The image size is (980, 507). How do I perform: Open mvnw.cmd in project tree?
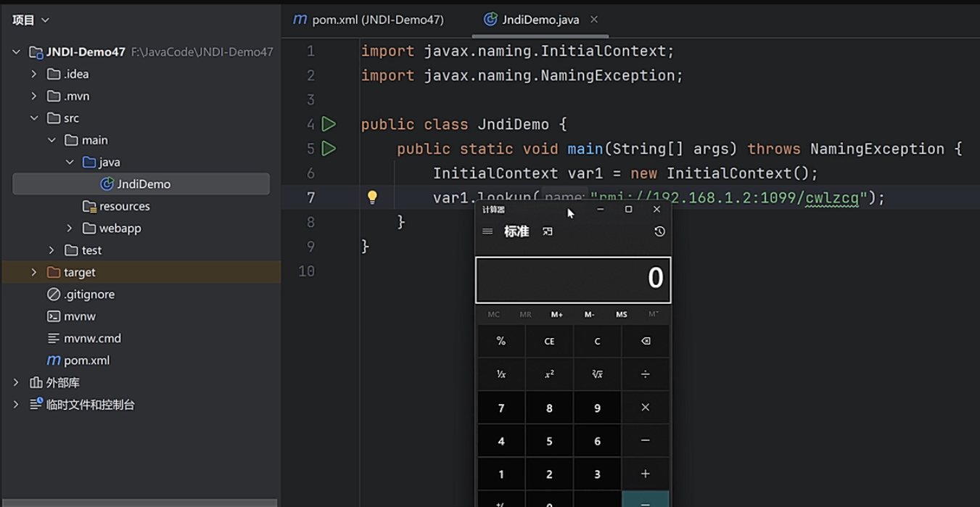[92, 338]
